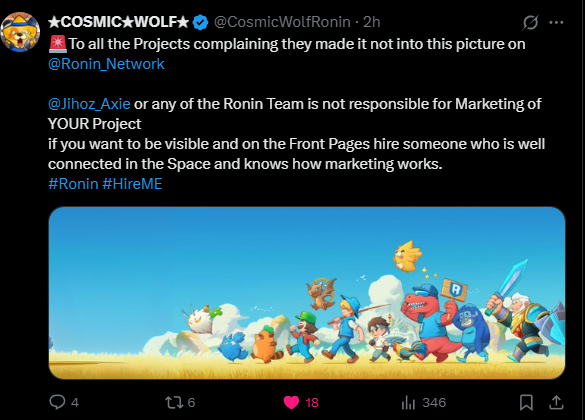The image size is (585, 420).
Task: Unlike the post via pink heart
Action: [x=291, y=402]
